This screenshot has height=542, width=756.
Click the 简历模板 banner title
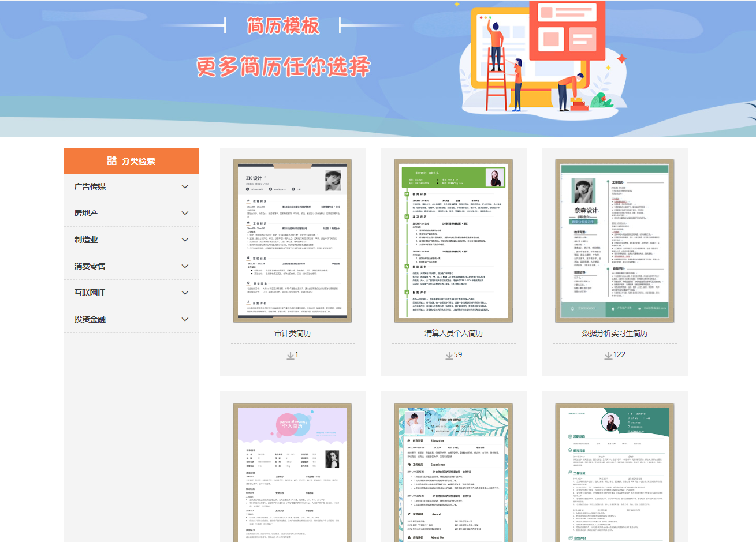tap(283, 25)
